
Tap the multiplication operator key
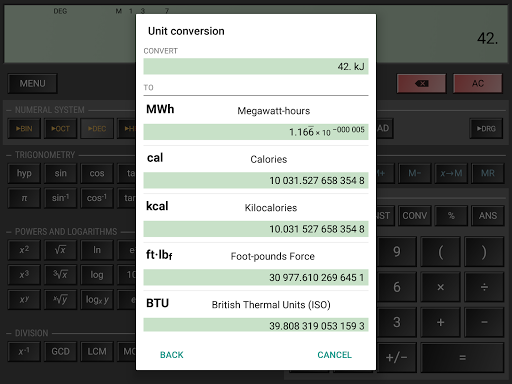(x=440, y=287)
